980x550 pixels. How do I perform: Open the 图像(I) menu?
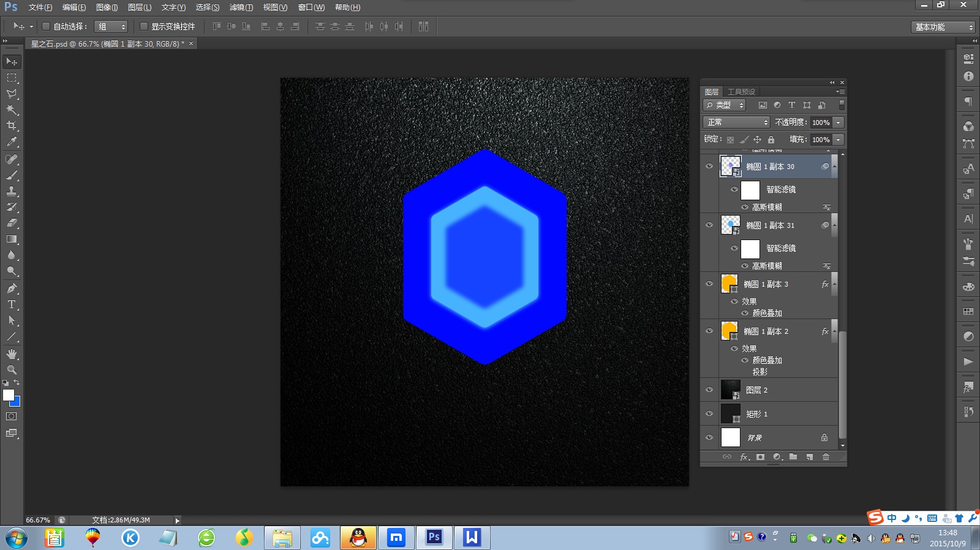pos(107,7)
